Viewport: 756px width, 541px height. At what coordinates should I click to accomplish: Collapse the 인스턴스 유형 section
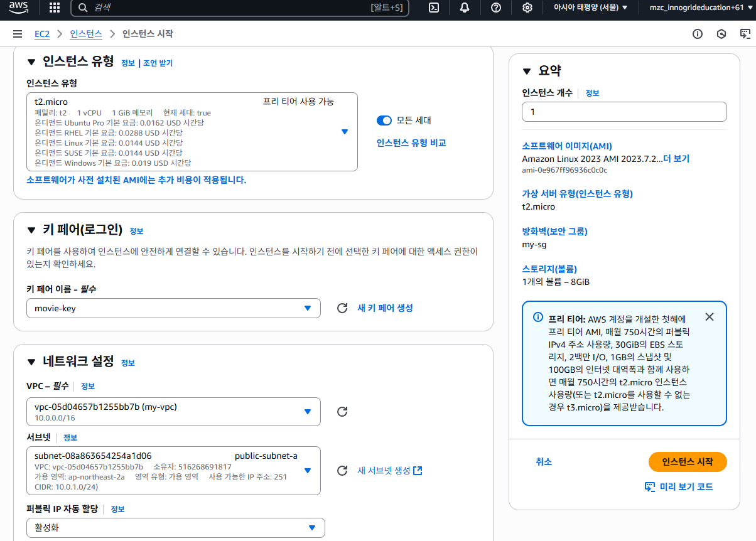31,62
